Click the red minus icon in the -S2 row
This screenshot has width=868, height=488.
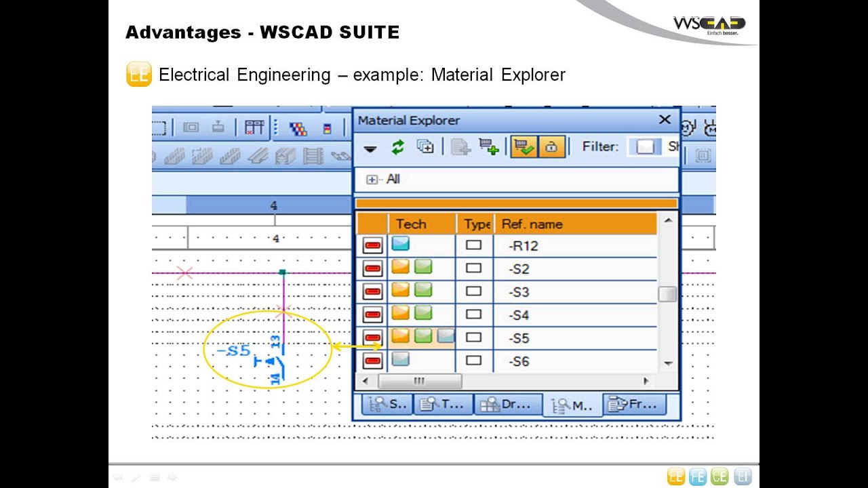pos(372,269)
